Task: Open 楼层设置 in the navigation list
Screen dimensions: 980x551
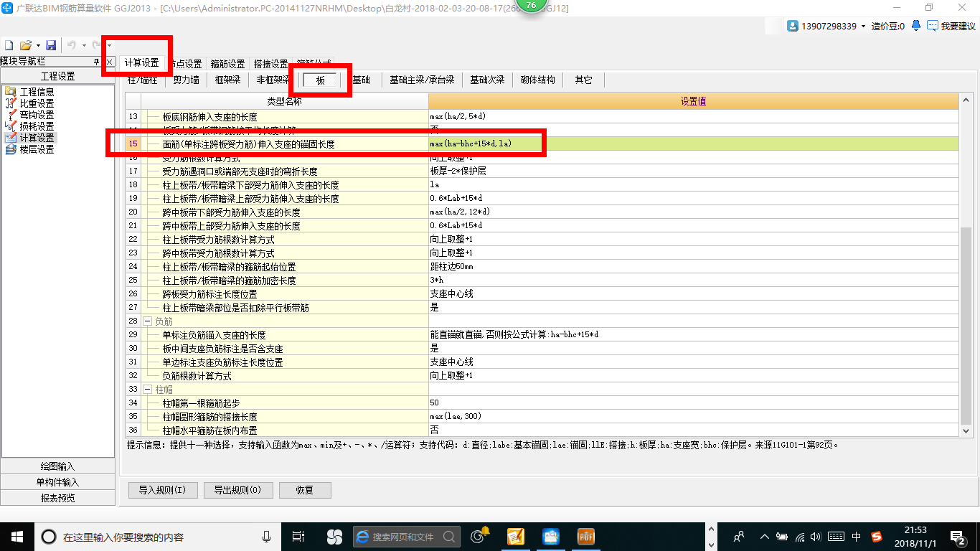Action: (x=29, y=149)
